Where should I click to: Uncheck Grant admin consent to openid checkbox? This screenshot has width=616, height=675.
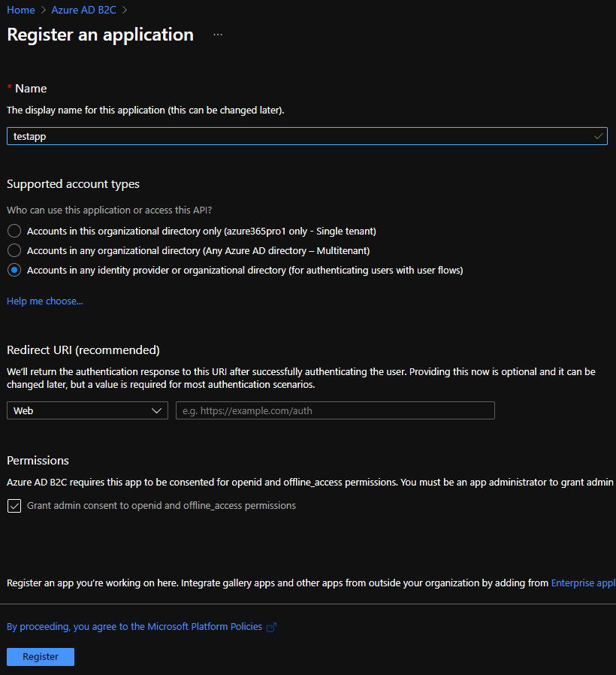(14, 506)
